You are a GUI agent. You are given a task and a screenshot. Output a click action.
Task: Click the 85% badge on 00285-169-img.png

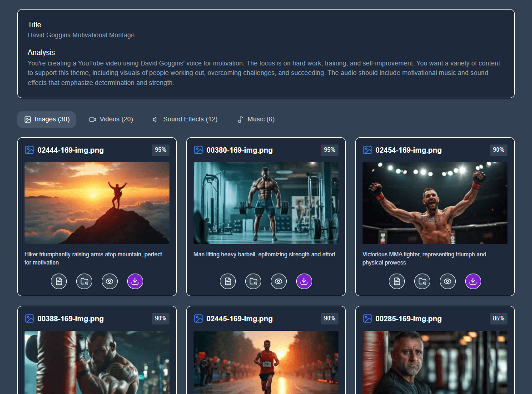click(498, 319)
